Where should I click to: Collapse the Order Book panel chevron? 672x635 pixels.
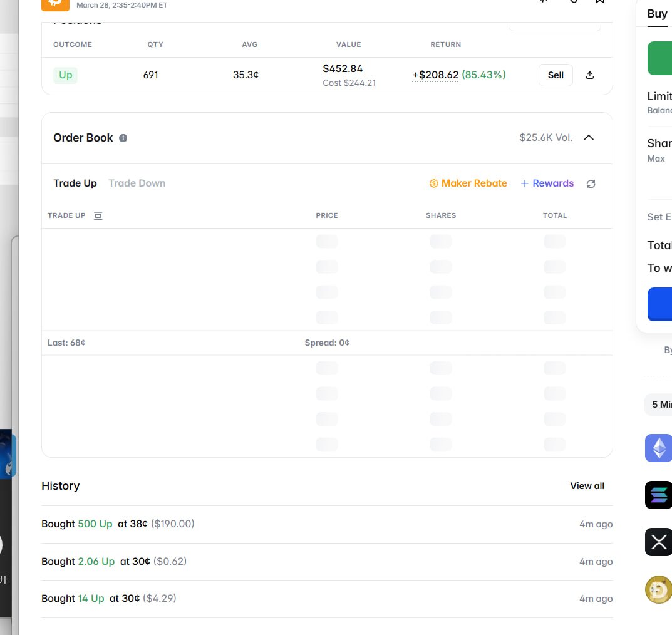click(589, 138)
